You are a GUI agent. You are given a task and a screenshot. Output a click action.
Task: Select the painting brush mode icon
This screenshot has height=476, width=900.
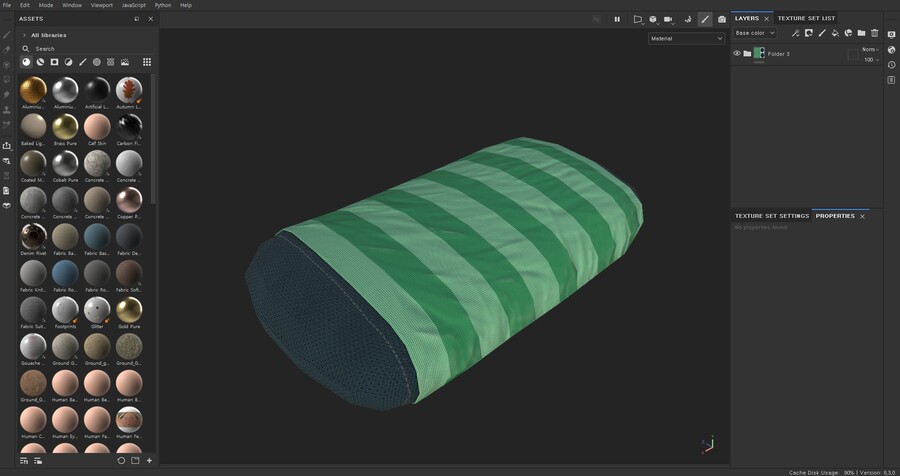point(704,19)
